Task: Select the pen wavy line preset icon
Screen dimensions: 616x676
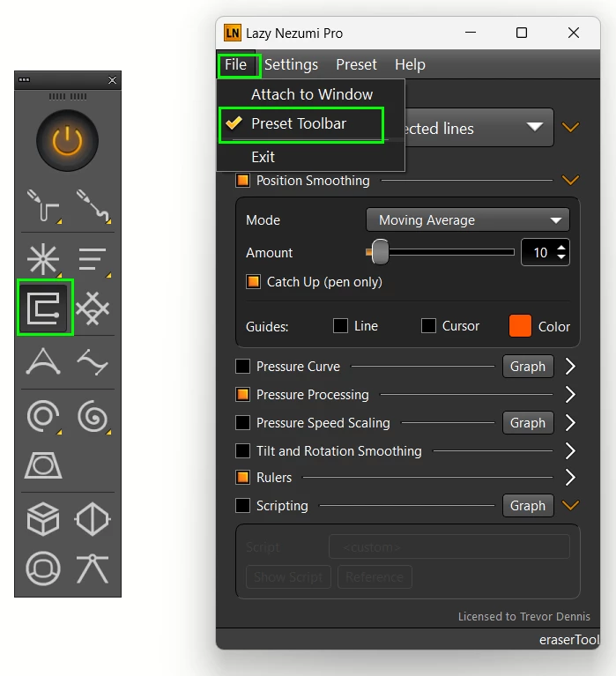Action: [93, 207]
